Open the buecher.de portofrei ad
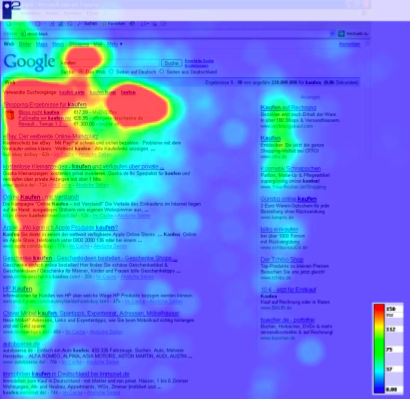 point(288,320)
